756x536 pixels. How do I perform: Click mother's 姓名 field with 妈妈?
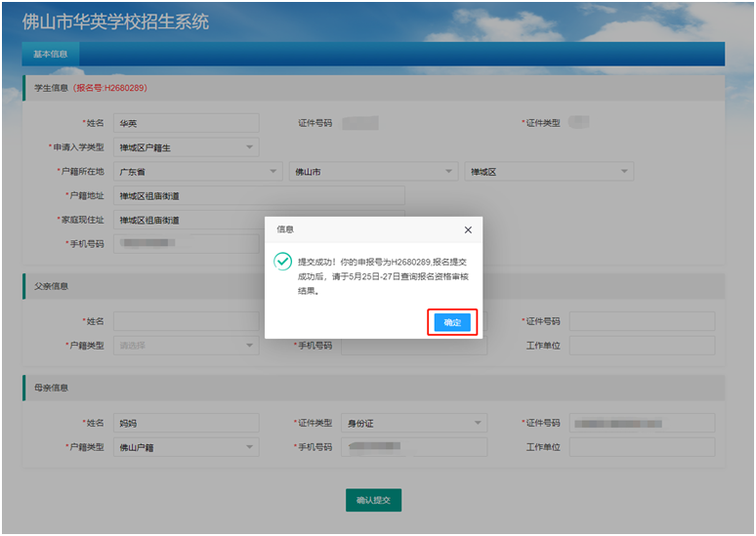[186, 423]
